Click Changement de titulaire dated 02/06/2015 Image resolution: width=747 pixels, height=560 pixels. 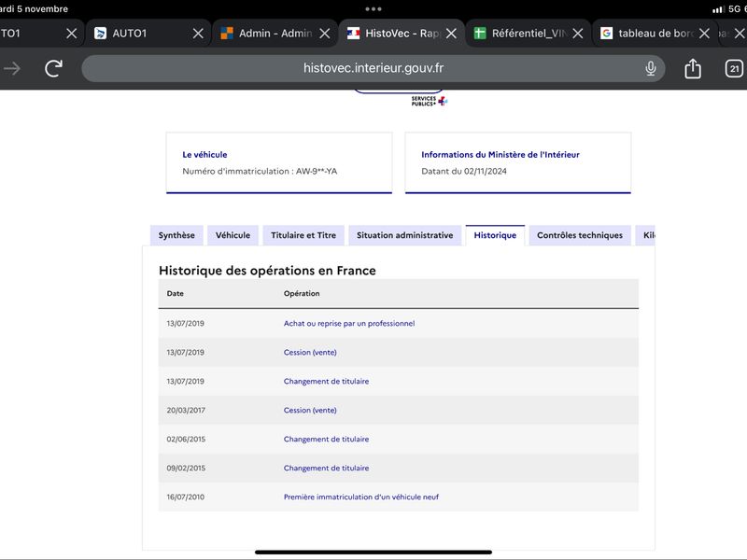click(x=326, y=439)
